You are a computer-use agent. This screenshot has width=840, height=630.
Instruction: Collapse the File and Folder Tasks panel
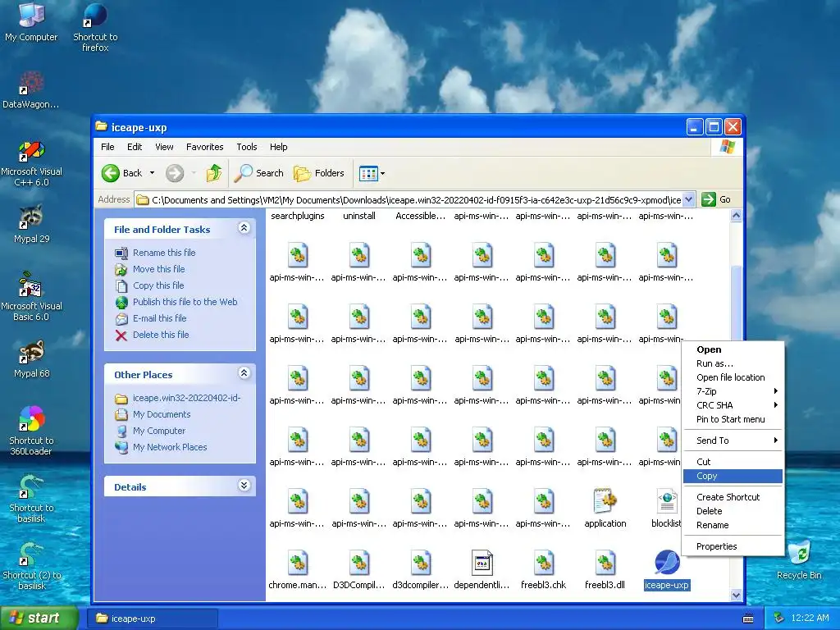244,228
